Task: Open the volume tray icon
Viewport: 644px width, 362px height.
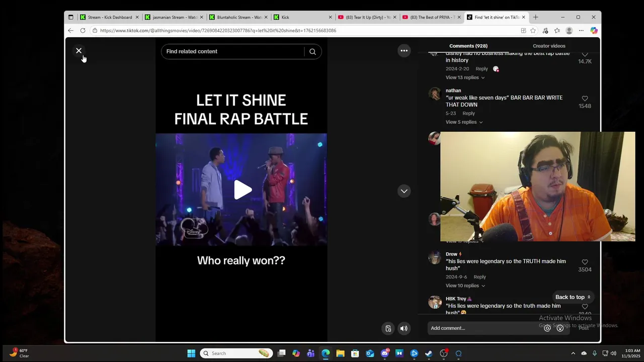Action: tap(613, 353)
